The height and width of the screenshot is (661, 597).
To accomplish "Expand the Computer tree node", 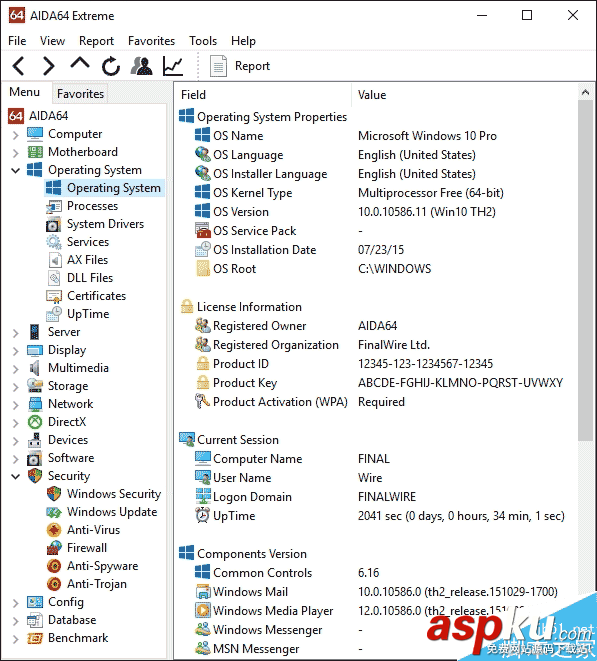I will click(x=16, y=135).
